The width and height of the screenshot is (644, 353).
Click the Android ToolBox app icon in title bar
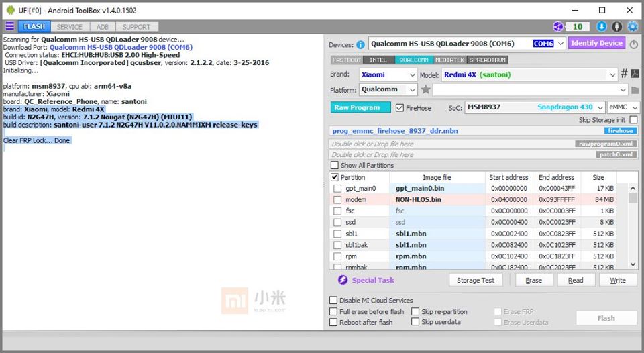pos(11,10)
